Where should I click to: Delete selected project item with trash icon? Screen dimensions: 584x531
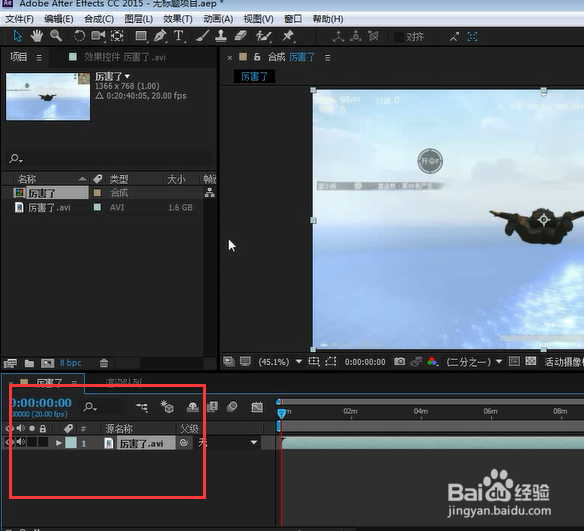point(104,363)
